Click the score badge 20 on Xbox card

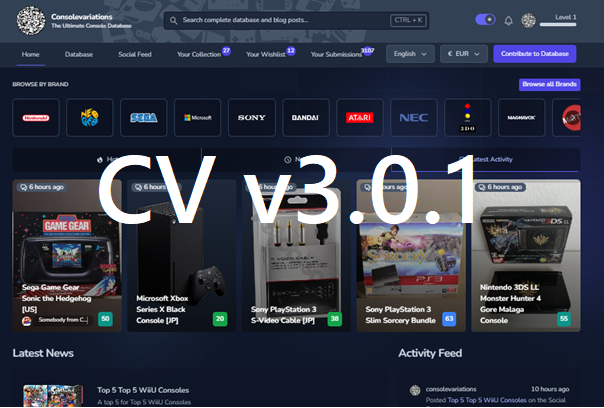pyautogui.click(x=220, y=319)
